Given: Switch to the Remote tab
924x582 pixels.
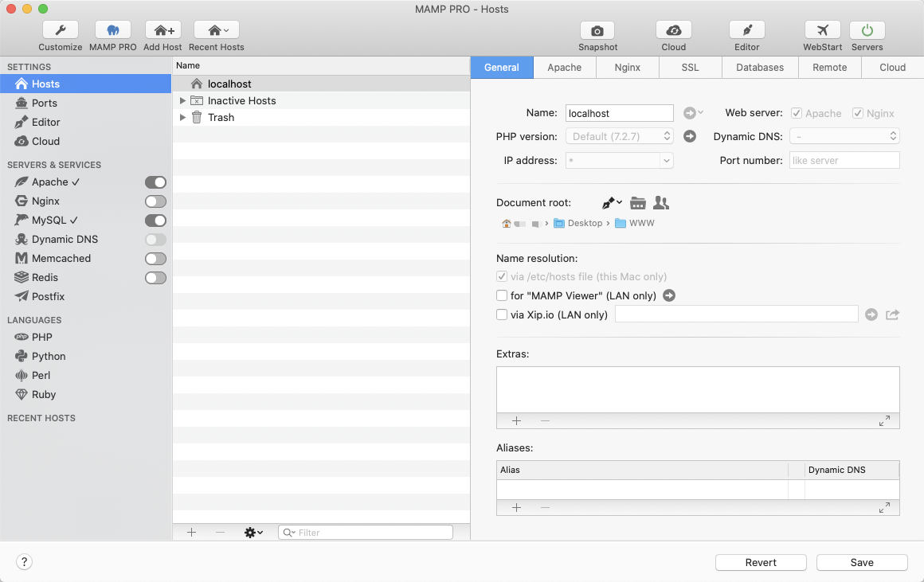Looking at the screenshot, I should pos(830,67).
